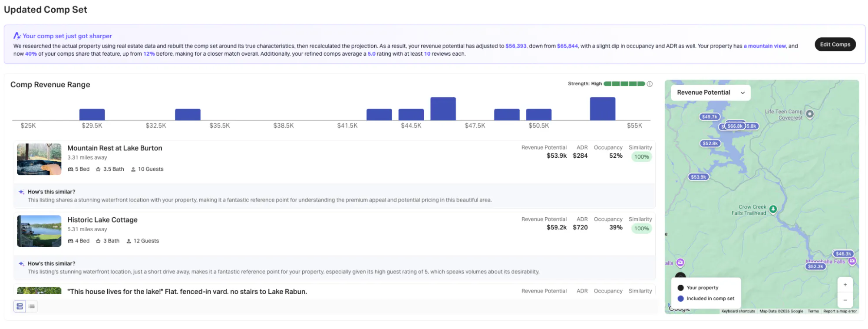
Task: Click the $56,393 revenue potential figure
Action: coord(516,46)
